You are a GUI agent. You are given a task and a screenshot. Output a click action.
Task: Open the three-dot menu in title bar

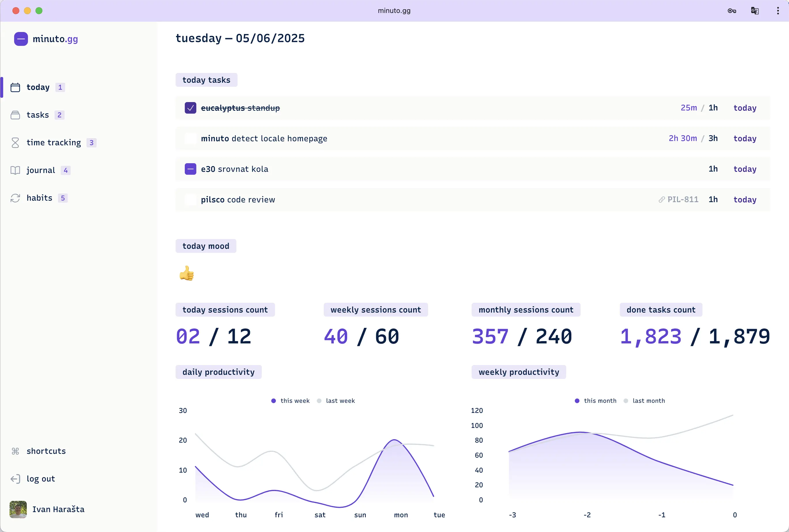777,10
